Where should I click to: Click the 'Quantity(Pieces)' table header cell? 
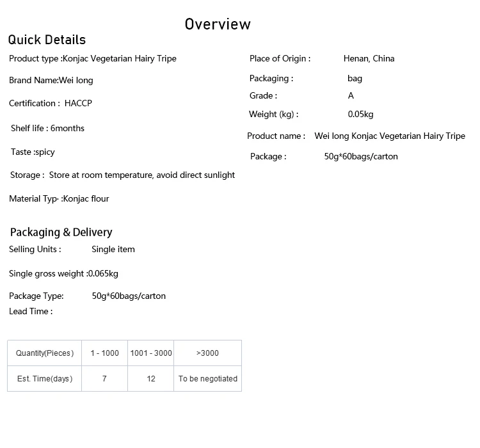pos(45,353)
